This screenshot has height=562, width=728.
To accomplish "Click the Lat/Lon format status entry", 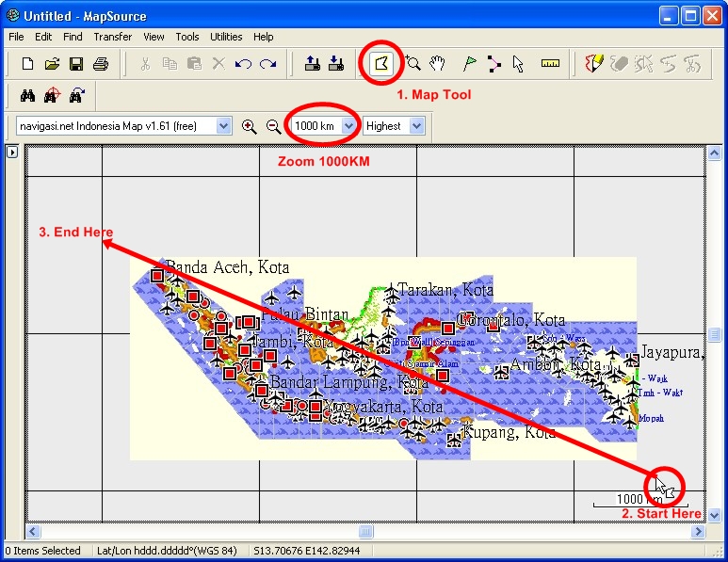I will 167,551.
